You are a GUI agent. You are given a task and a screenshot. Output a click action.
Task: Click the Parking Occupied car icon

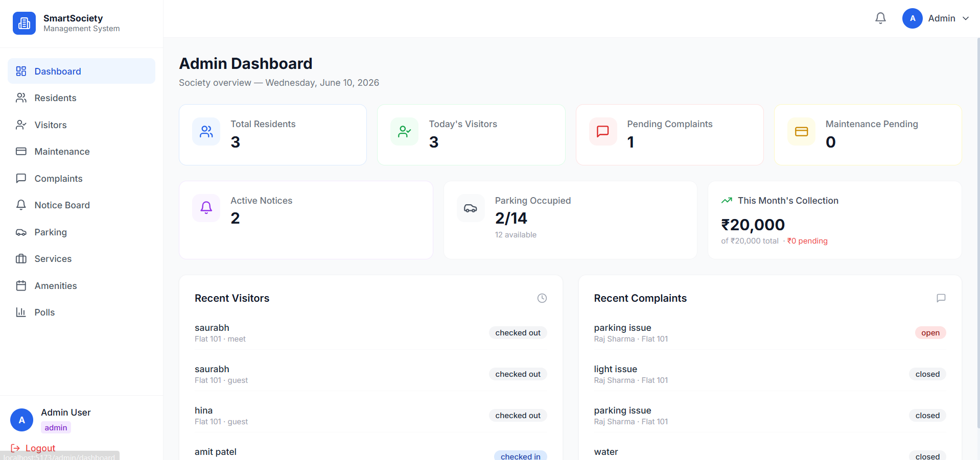[471, 208]
